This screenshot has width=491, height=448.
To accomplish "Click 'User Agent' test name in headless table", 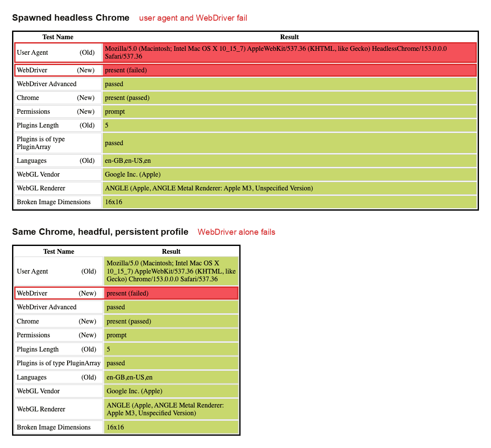I will (x=58, y=53).
